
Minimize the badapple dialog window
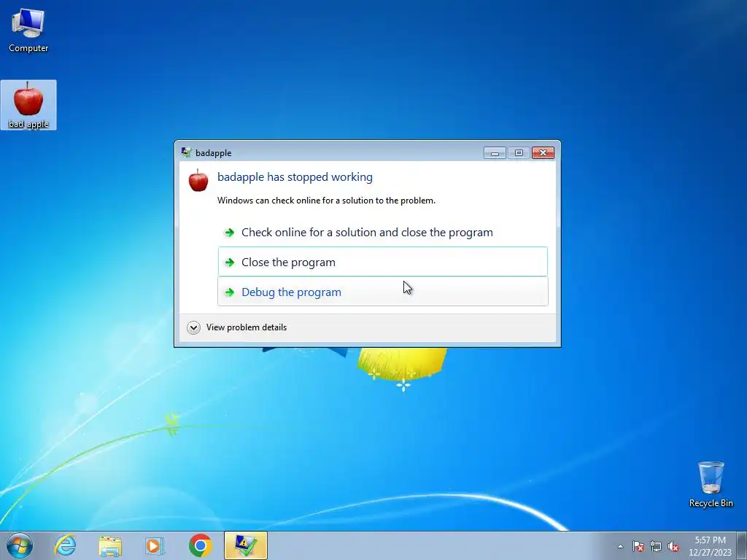point(495,153)
